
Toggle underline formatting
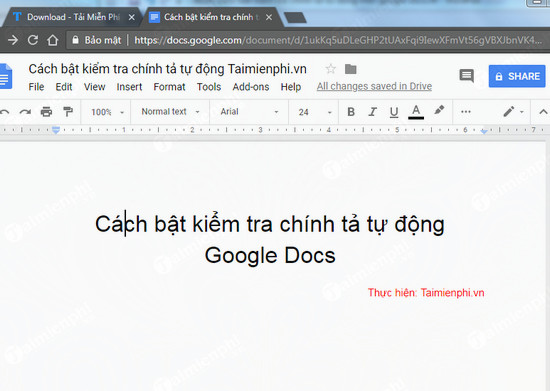click(x=394, y=112)
